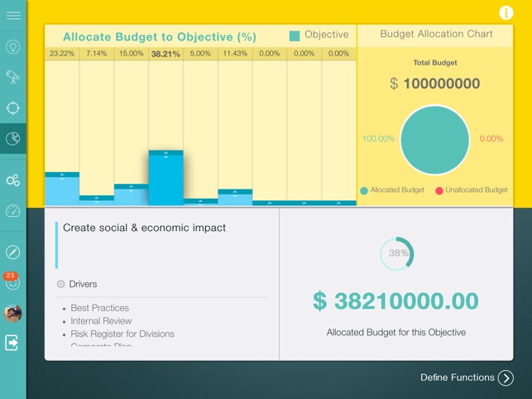Click the $ 38210000.00 allocated amount
This screenshot has width=532, height=399.
(x=395, y=301)
